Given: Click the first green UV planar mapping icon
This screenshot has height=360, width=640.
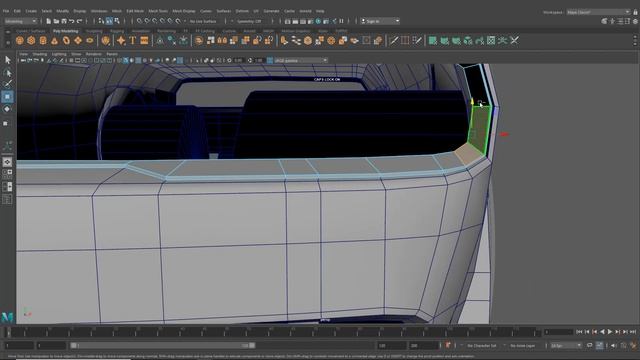Looking at the screenshot, I should [433, 40].
